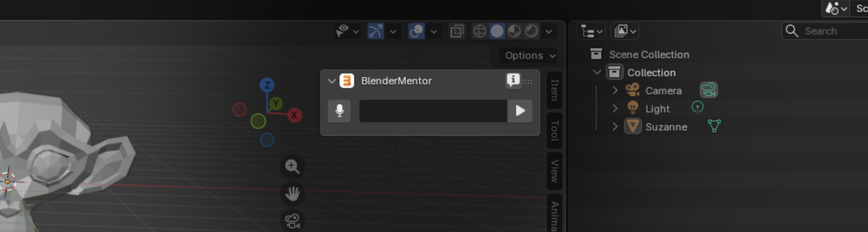Select wireframe viewport shading

pyautogui.click(x=479, y=31)
